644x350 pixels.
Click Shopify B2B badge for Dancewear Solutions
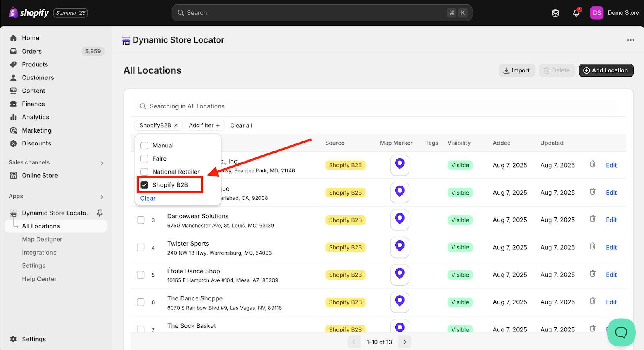click(x=345, y=220)
